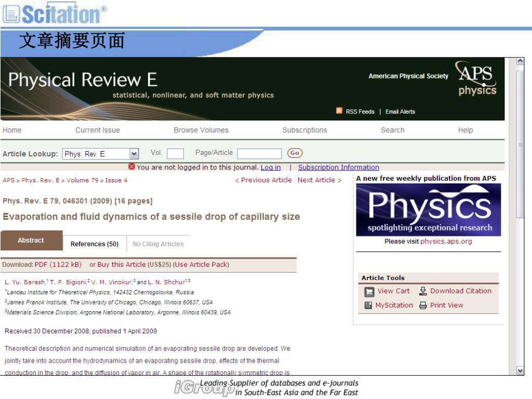Viewport: 532px width, 399px height.
Task: Open the Subscriptions menu item
Action: (x=304, y=130)
